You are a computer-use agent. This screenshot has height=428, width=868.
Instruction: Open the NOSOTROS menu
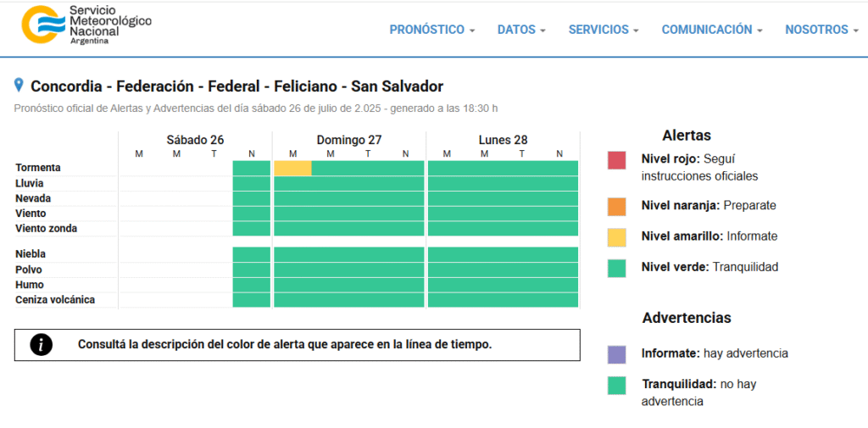pos(821,30)
